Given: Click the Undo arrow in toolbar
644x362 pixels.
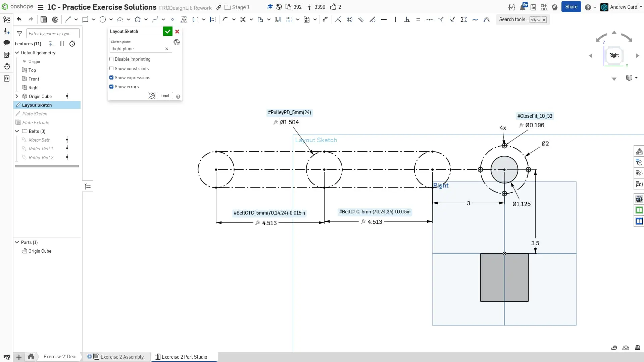Looking at the screenshot, I should pyautogui.click(x=19, y=19).
